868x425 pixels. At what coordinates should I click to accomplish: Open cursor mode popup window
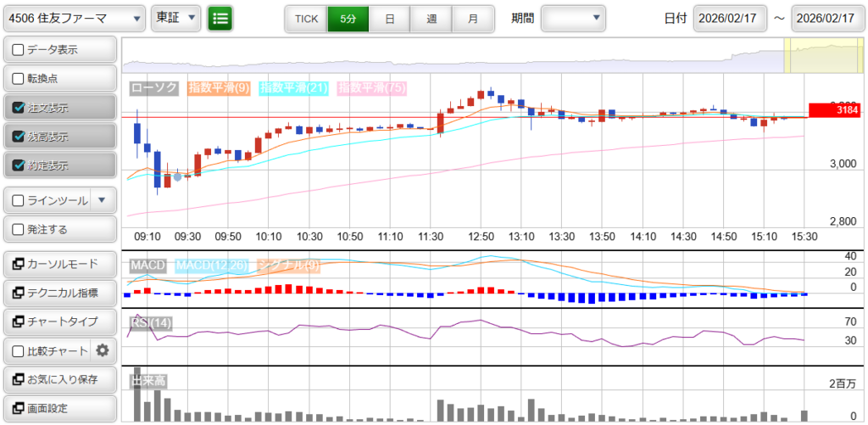click(59, 264)
